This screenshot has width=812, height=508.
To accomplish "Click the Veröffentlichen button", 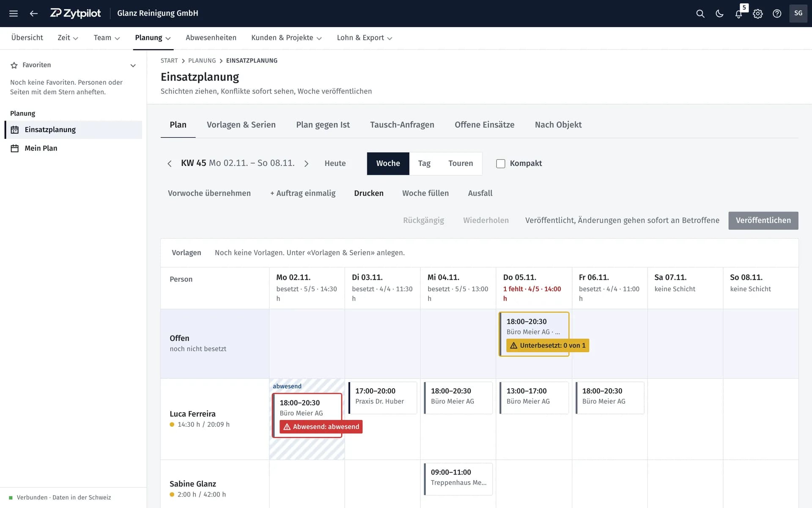I will pyautogui.click(x=763, y=221).
